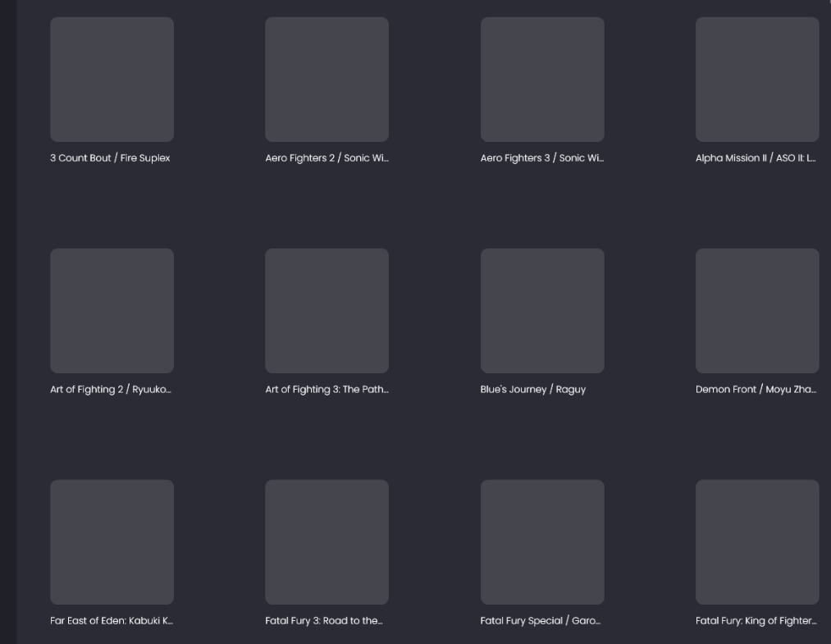Open the Blue's Journey / Raguy thumbnail

542,311
